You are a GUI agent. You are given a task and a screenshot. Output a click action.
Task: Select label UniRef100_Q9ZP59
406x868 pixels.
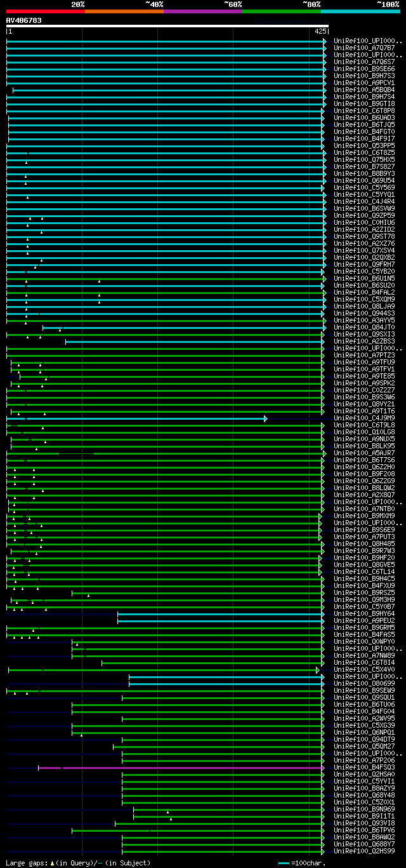coord(364,216)
